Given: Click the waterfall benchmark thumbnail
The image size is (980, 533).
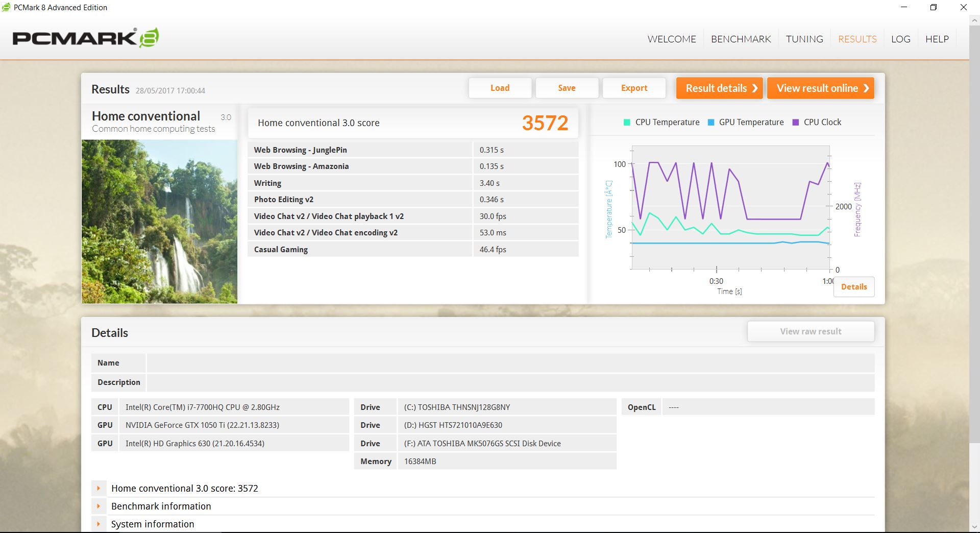Looking at the screenshot, I should click(159, 222).
